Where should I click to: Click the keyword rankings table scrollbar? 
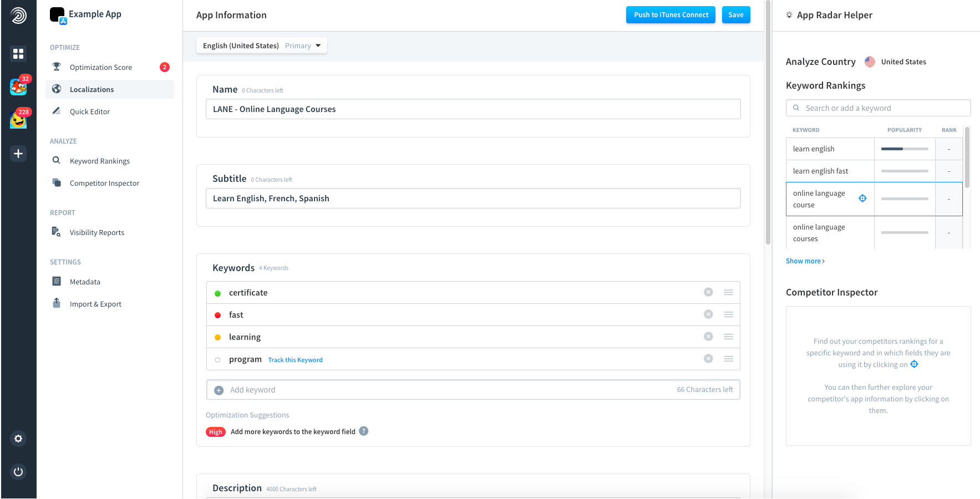967,158
